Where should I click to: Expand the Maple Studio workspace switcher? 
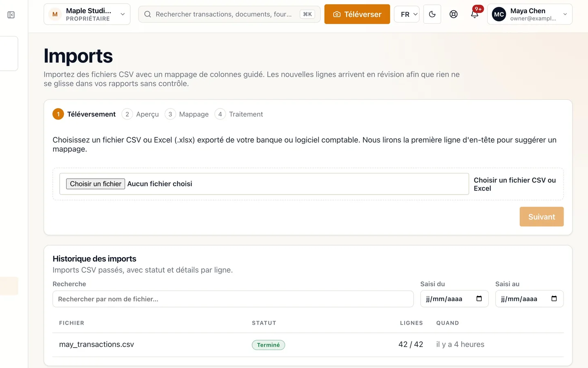click(x=87, y=14)
